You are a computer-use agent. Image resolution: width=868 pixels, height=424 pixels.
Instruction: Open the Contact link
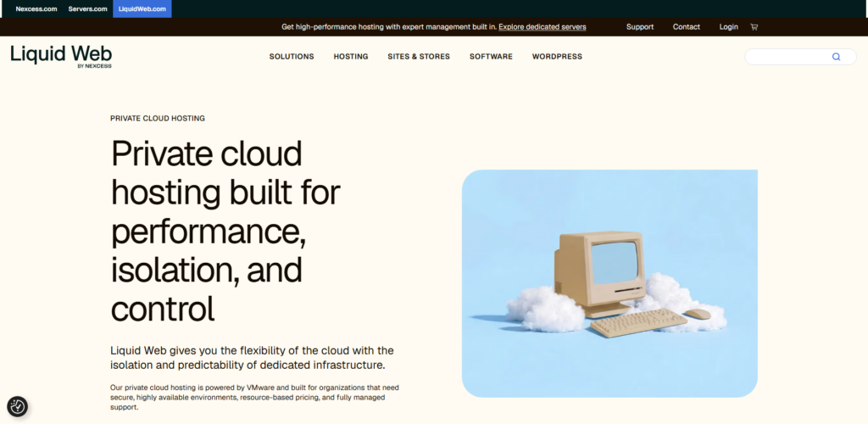tap(687, 26)
